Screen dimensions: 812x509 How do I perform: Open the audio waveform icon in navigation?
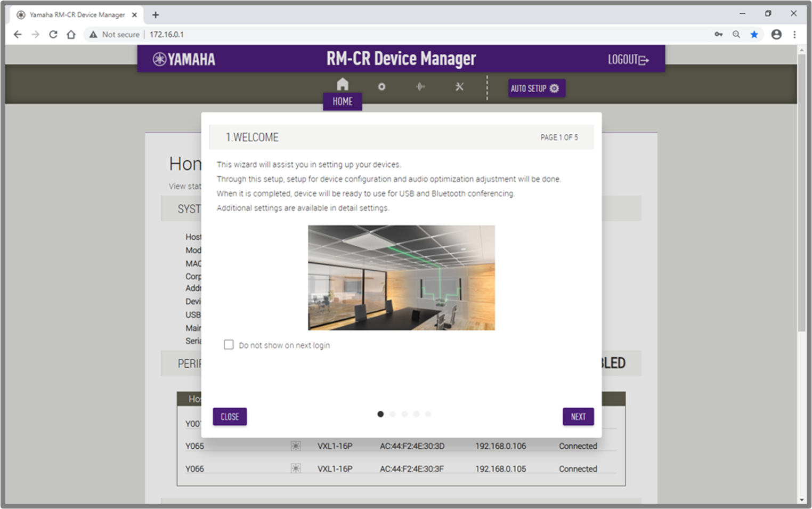pos(420,87)
